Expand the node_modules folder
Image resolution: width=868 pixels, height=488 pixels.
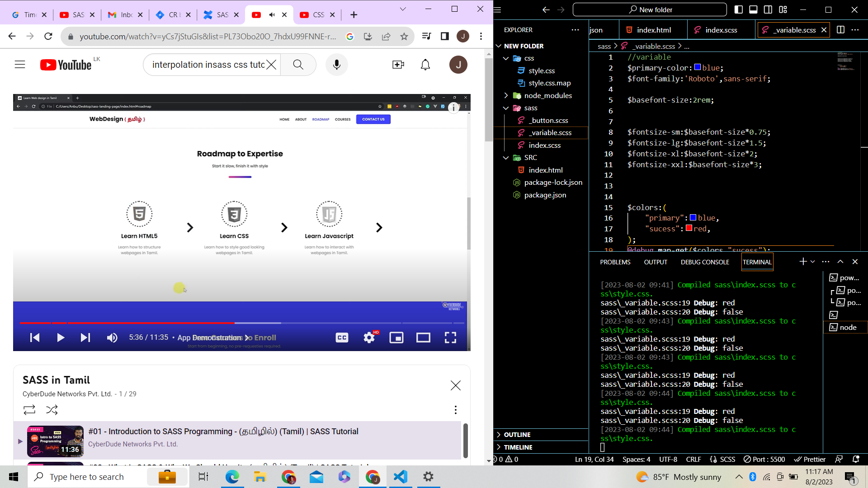[506, 95]
